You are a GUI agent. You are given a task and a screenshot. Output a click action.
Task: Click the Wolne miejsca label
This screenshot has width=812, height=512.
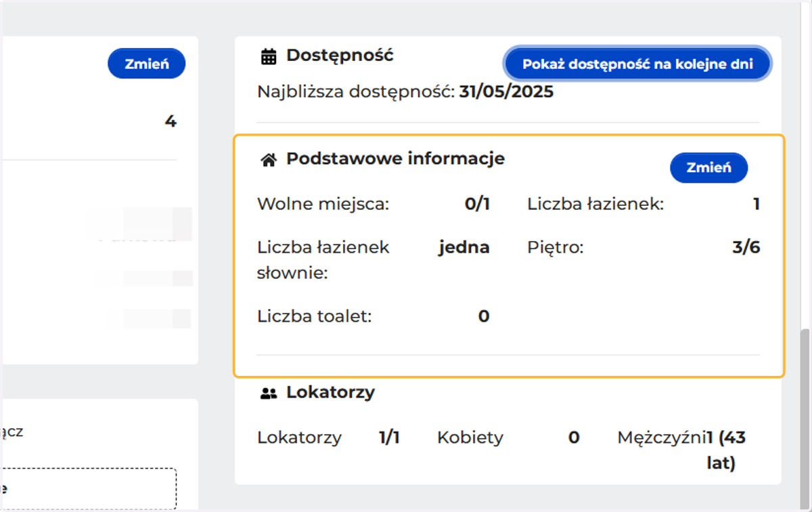click(x=323, y=205)
